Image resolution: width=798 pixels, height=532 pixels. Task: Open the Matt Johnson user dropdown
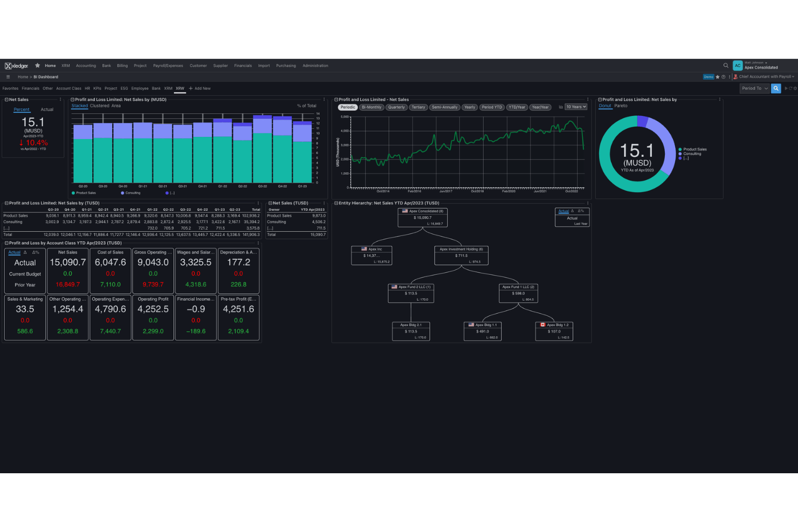tap(755, 63)
